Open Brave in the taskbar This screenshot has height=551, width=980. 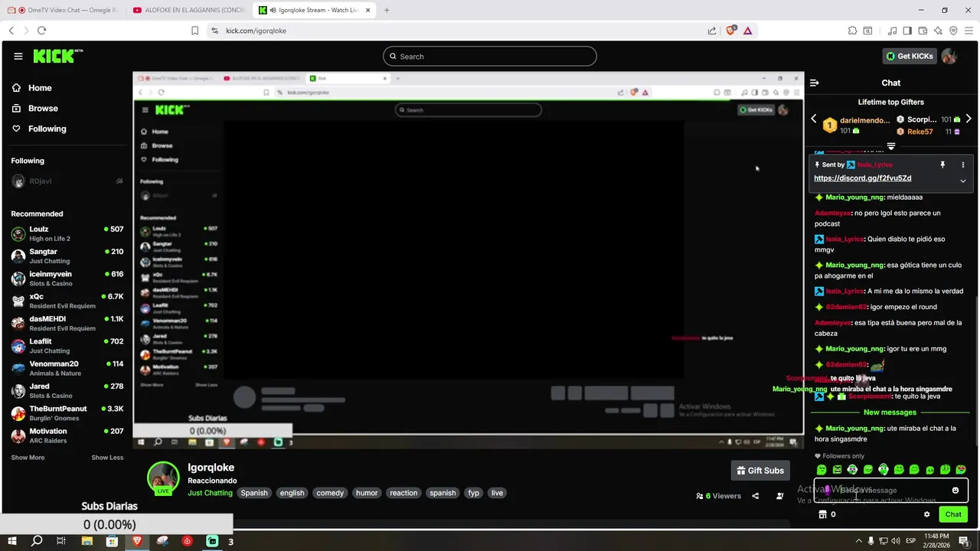coord(137,541)
